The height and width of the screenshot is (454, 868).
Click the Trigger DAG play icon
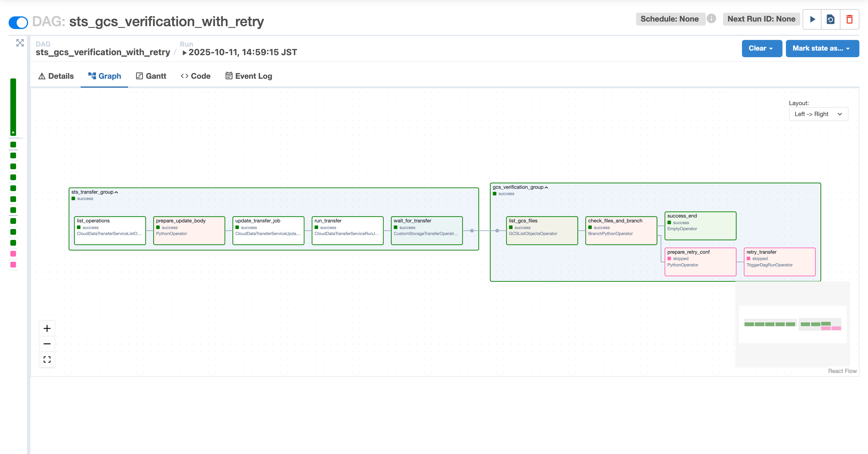coord(812,20)
